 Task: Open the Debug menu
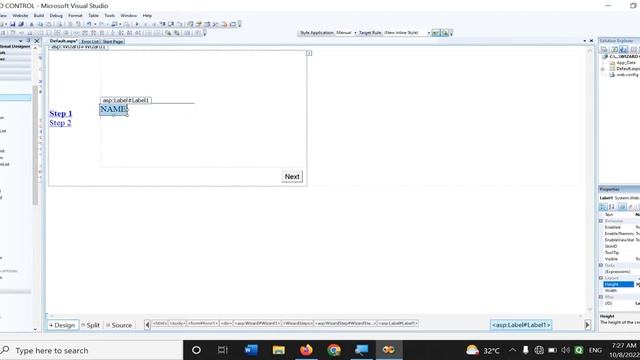point(56,16)
